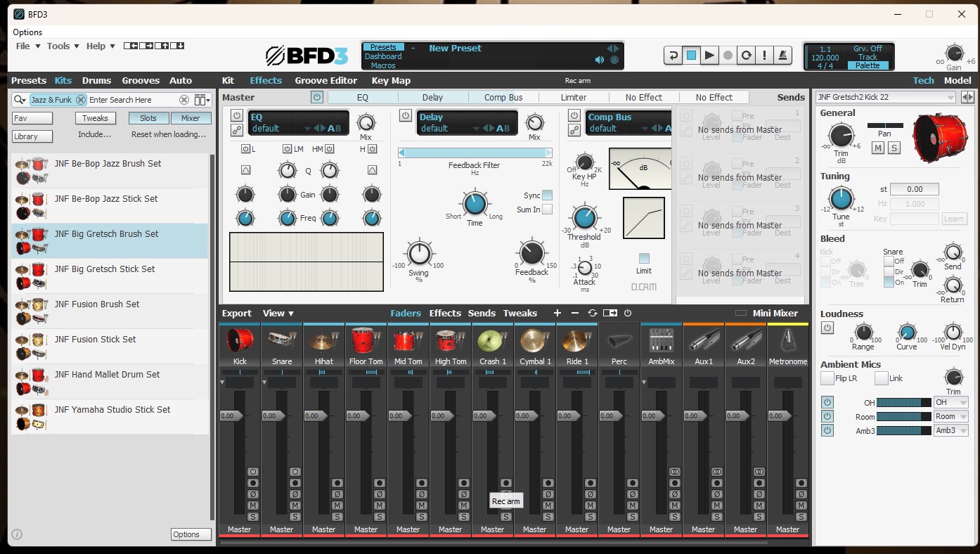
Task: Toggle the loop transport button
Action: point(746,56)
